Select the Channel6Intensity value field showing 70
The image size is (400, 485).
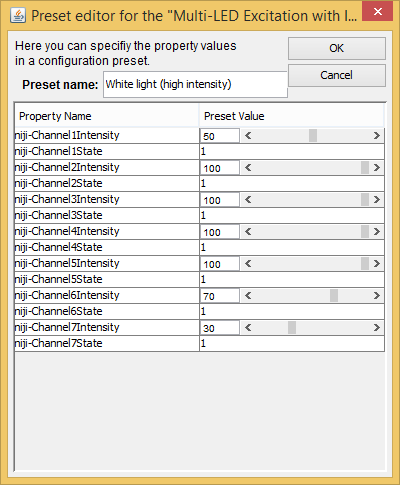(220, 296)
